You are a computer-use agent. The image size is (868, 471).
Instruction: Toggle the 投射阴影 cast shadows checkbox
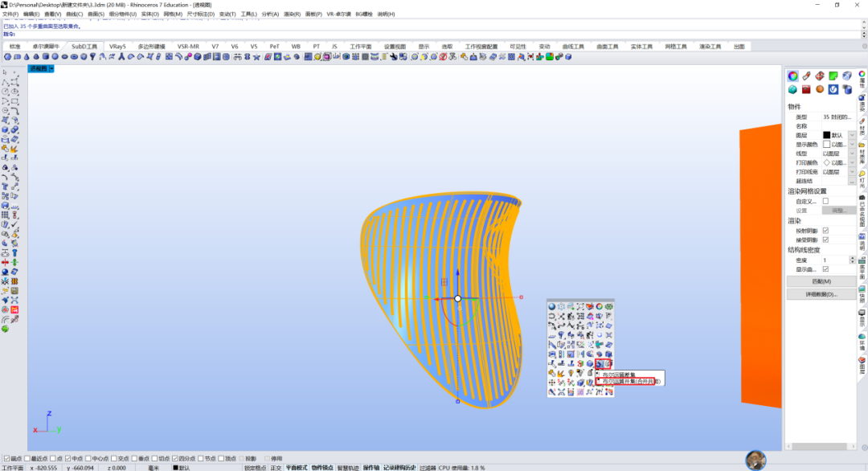coord(825,231)
